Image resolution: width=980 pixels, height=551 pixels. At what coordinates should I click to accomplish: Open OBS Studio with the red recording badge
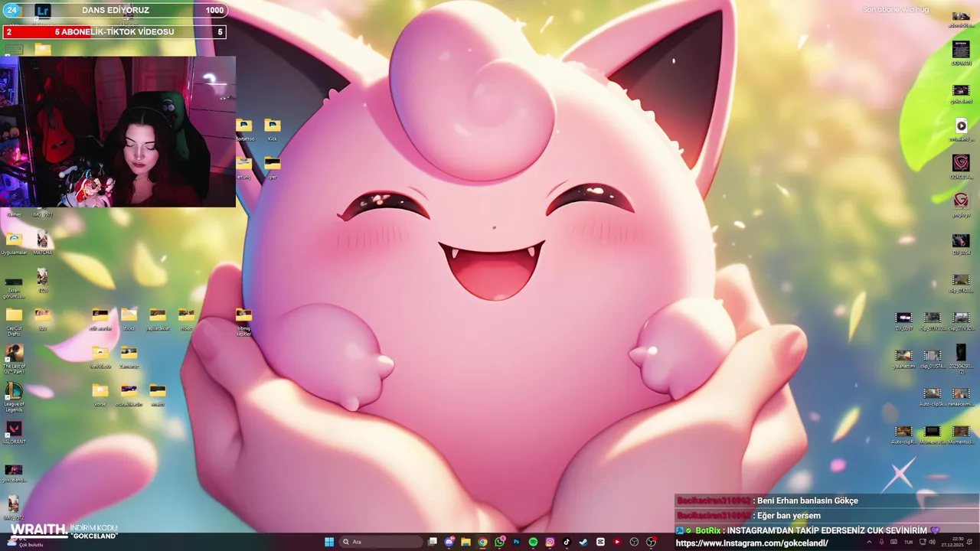pos(651,542)
